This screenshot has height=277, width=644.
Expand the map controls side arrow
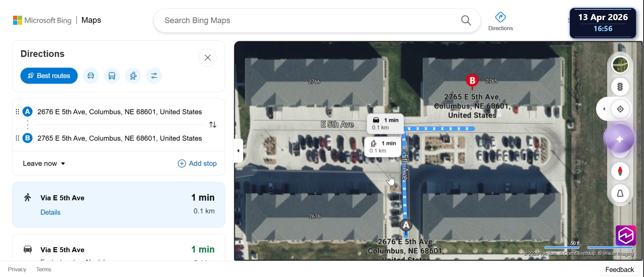point(604,109)
